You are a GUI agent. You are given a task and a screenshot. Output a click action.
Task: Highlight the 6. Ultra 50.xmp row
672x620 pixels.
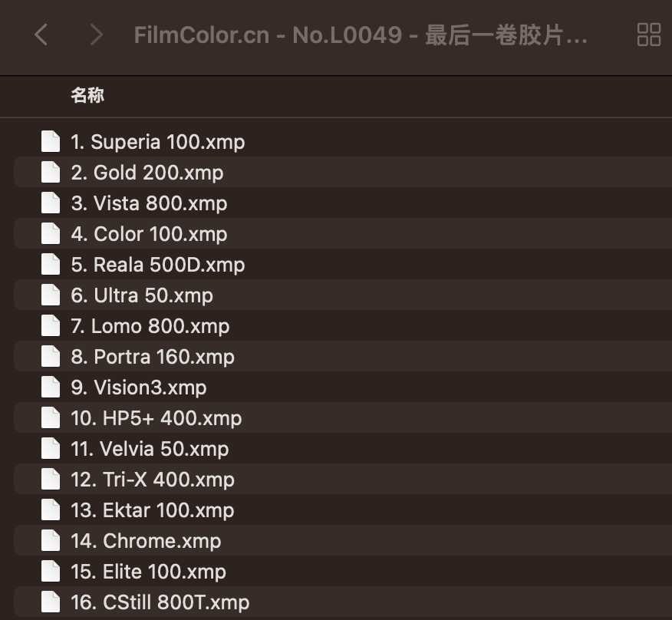pyautogui.click(x=142, y=295)
